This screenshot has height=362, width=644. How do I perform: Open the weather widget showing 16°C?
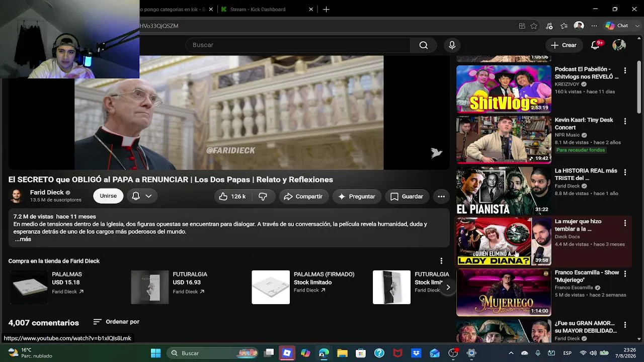coord(30,353)
